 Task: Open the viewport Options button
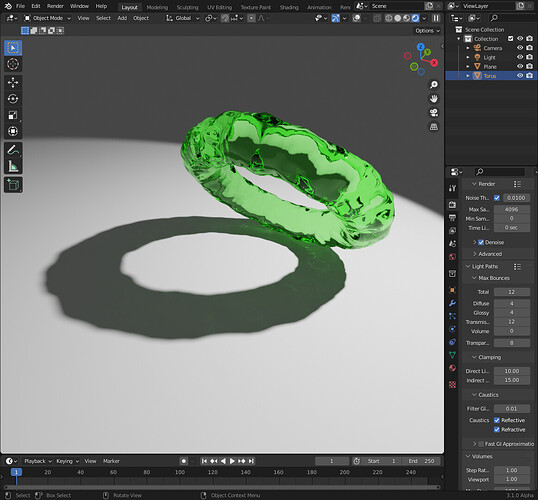pyautogui.click(x=427, y=31)
